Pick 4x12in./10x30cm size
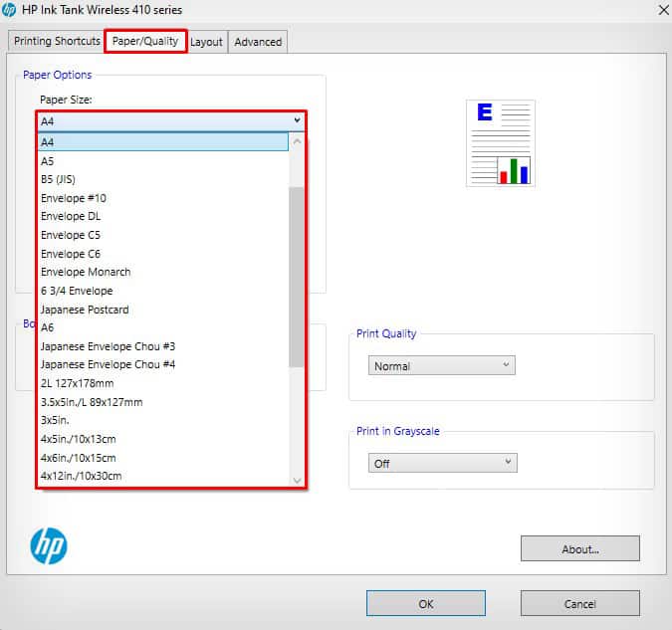This screenshot has width=672, height=630. click(x=163, y=476)
